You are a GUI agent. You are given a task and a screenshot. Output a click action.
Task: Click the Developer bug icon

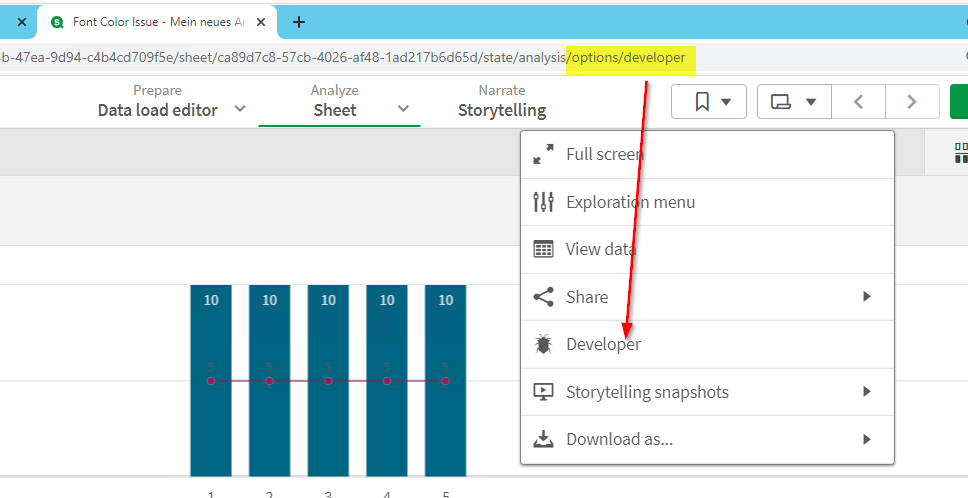click(x=543, y=344)
